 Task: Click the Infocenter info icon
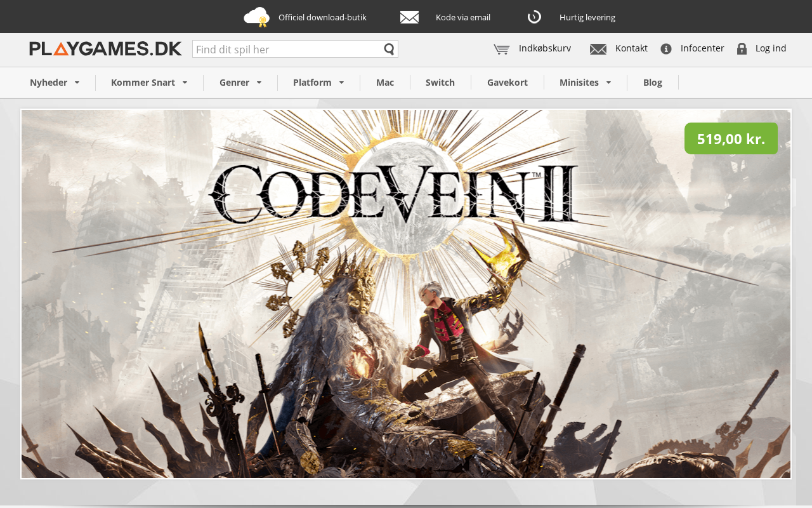tap(666, 49)
